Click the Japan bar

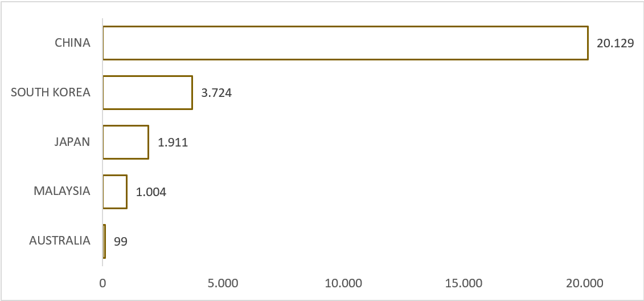125,142
